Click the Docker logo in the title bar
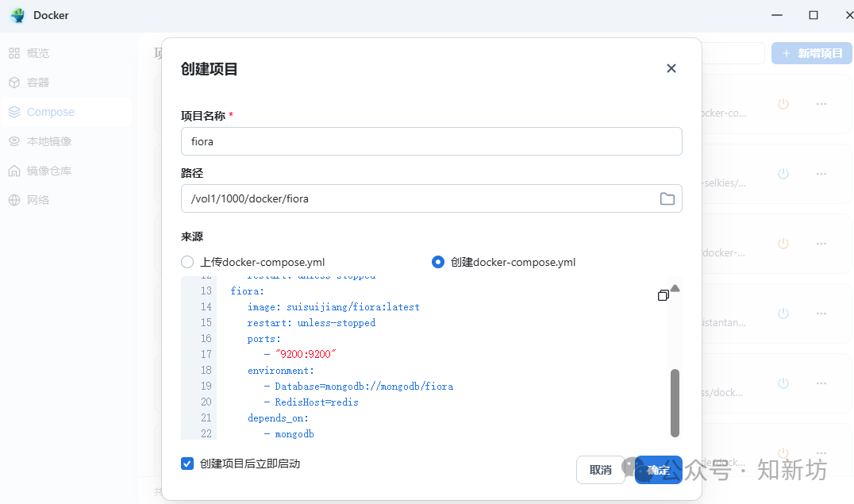The width and height of the screenshot is (854, 504). [17, 15]
